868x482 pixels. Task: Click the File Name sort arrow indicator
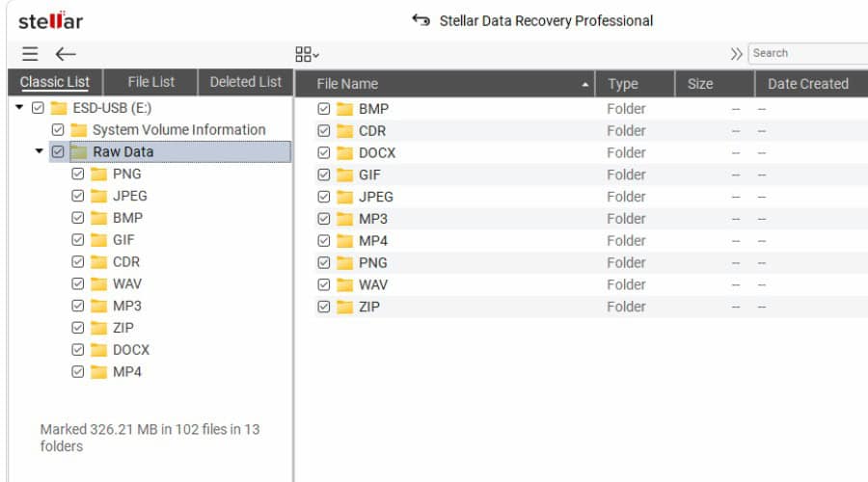tap(584, 85)
